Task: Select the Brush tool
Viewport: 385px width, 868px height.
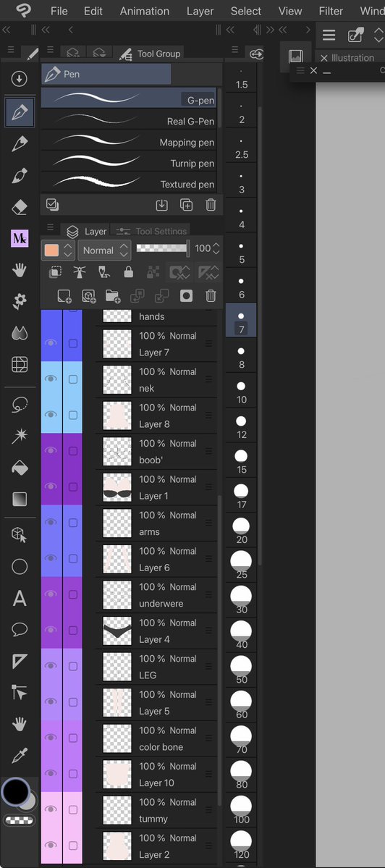Action: pyautogui.click(x=20, y=176)
